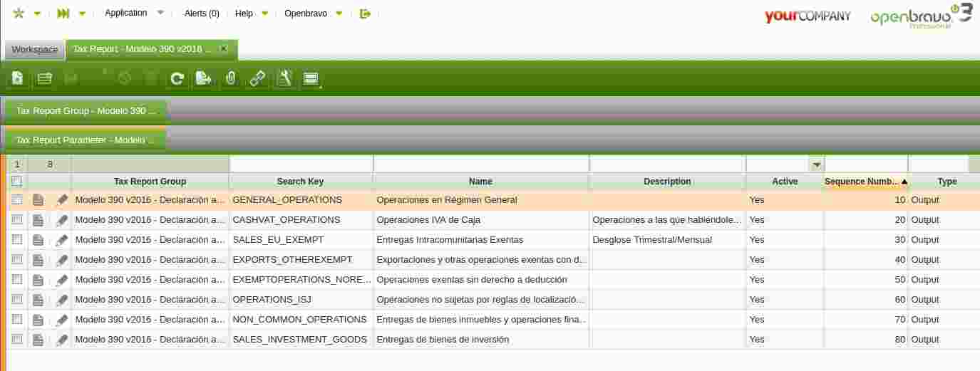The image size is (980, 371).
Task: Open form view icon for SALES_EU_EXEMPT row
Action: [38, 240]
